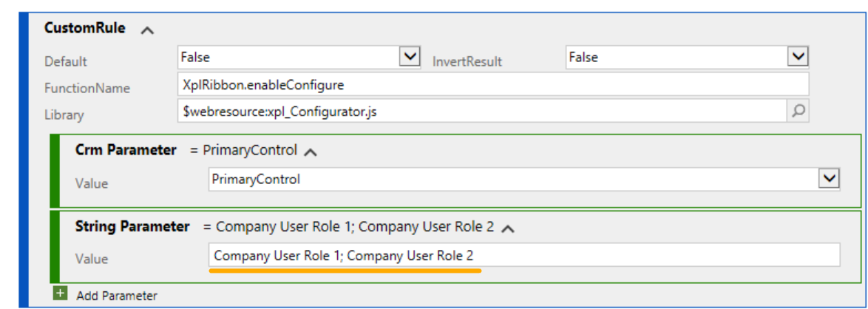This screenshot has height=309, width=868.
Task: Click the FunctionName label
Action: point(87,88)
